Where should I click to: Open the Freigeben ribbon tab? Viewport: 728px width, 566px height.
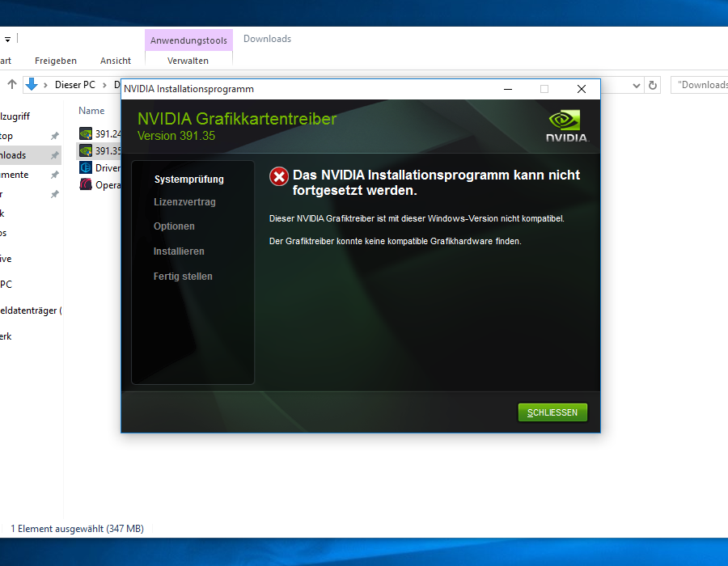tap(56, 61)
